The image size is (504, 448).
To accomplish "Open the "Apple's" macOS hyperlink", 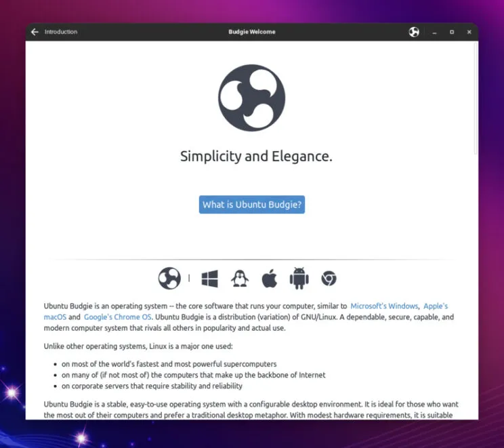I will pyautogui.click(x=436, y=306).
